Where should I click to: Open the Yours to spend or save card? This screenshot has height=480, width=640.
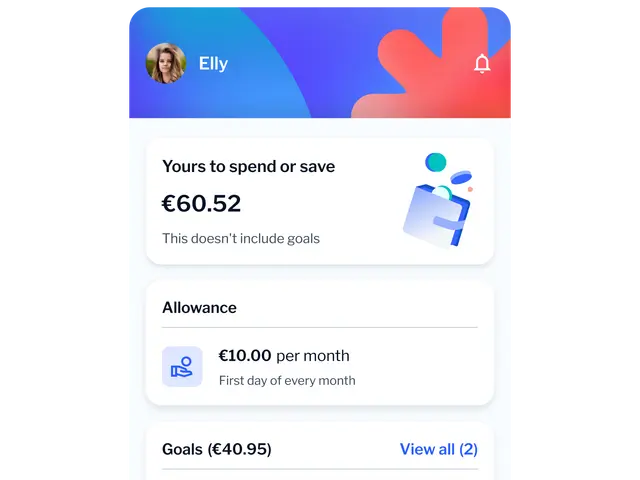point(320,201)
